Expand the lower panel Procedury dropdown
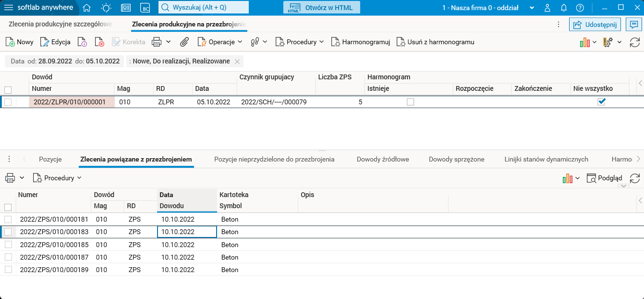The width and height of the screenshot is (644, 299). (x=57, y=178)
